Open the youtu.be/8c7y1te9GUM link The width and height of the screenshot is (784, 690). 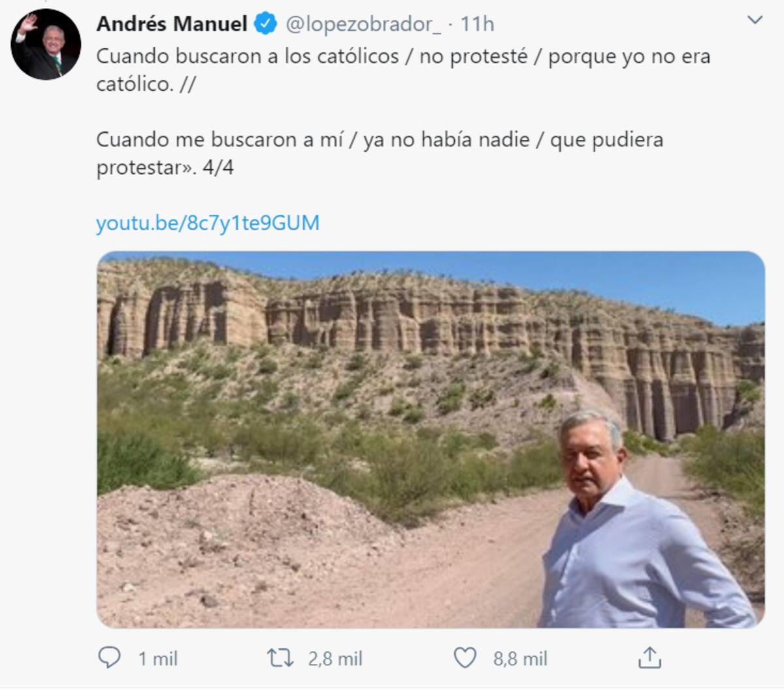click(x=208, y=223)
